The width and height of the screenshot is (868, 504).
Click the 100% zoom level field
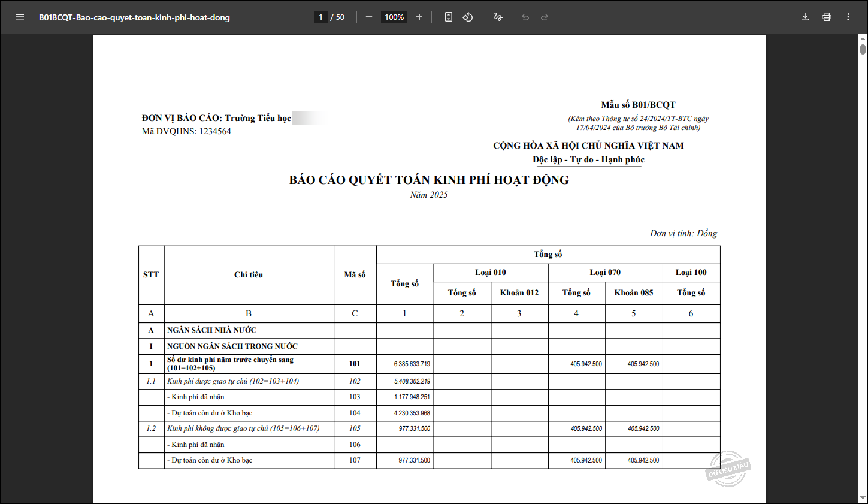click(394, 17)
